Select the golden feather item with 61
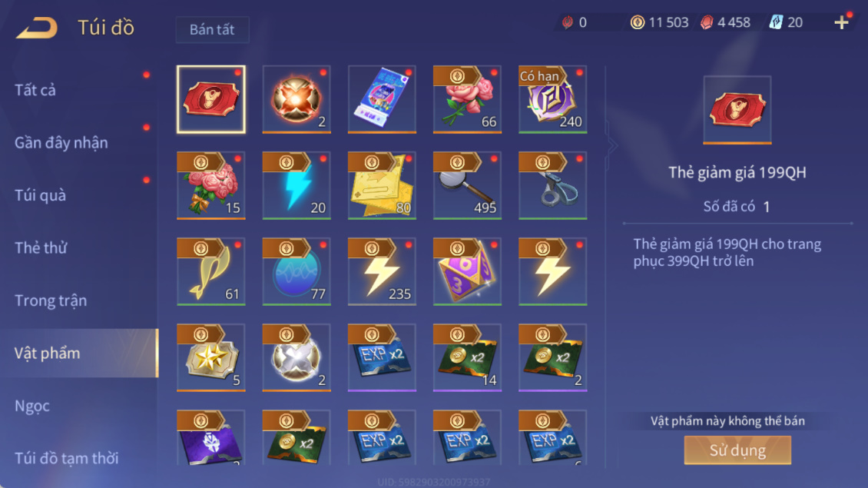The image size is (868, 488). coord(211,271)
